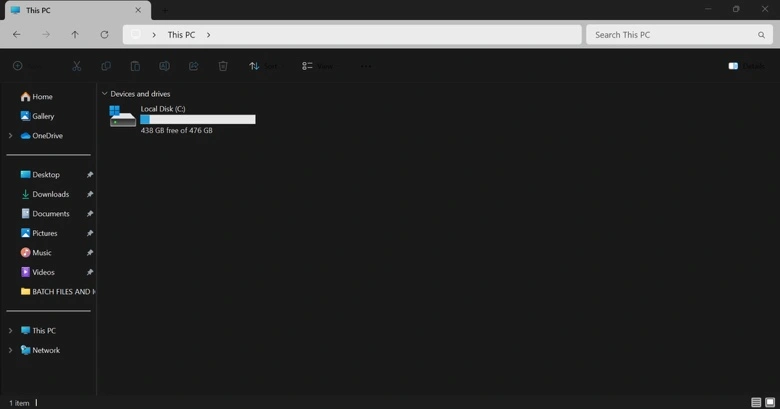
Task: Click the pin icon beside Music
Action: [90, 252]
